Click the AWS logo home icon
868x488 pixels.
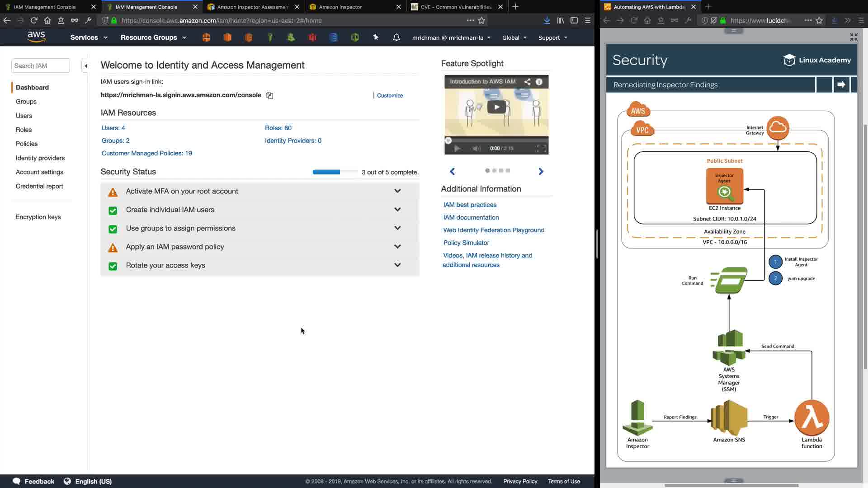pos(36,37)
